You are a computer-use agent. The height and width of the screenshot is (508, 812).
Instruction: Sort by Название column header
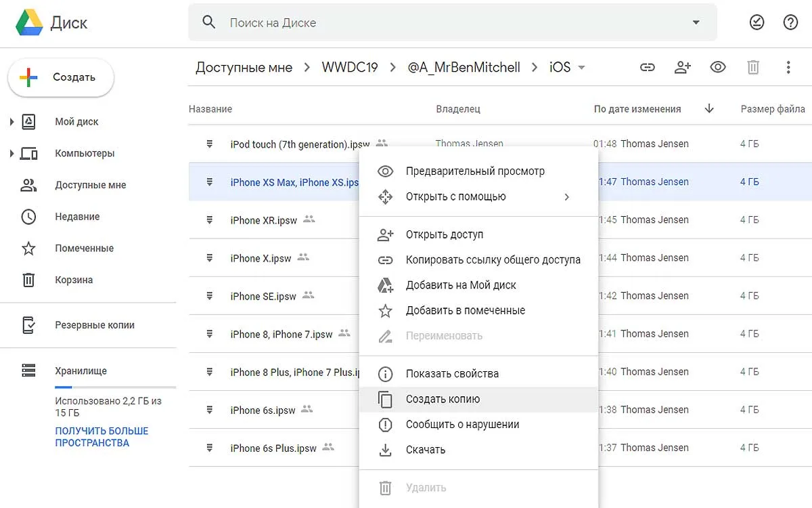point(210,109)
